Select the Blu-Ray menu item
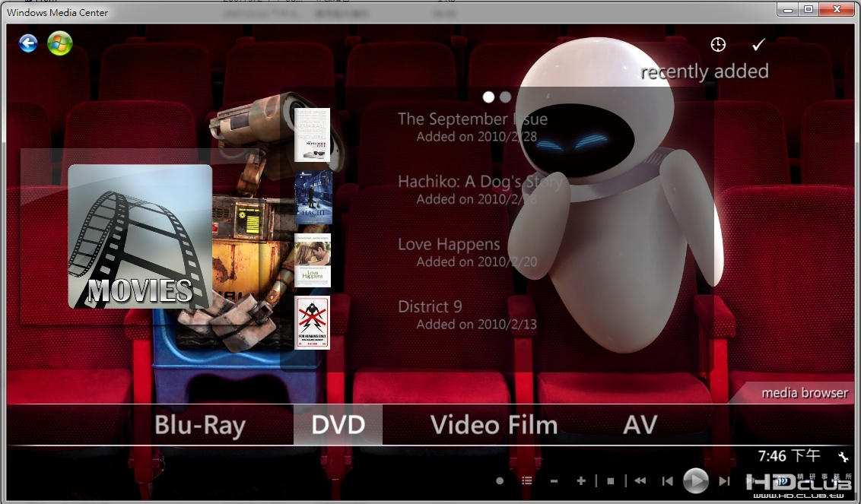Image resolution: width=861 pixels, height=504 pixels. pyautogui.click(x=200, y=426)
